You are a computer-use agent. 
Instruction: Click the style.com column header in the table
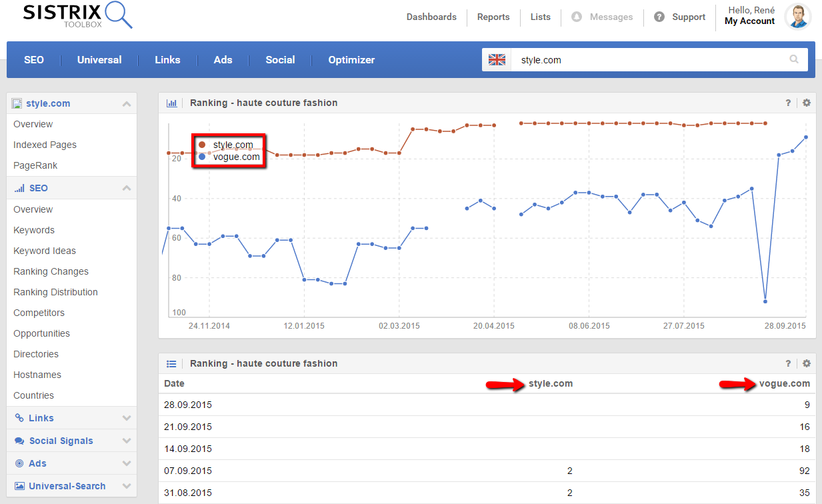[551, 383]
